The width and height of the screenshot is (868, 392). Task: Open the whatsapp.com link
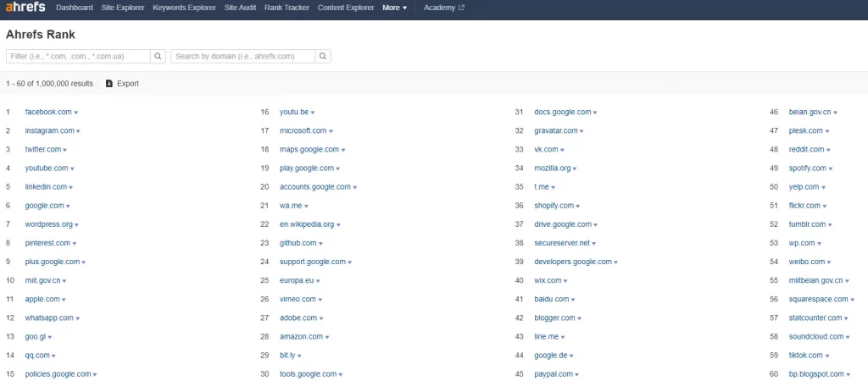(x=49, y=317)
